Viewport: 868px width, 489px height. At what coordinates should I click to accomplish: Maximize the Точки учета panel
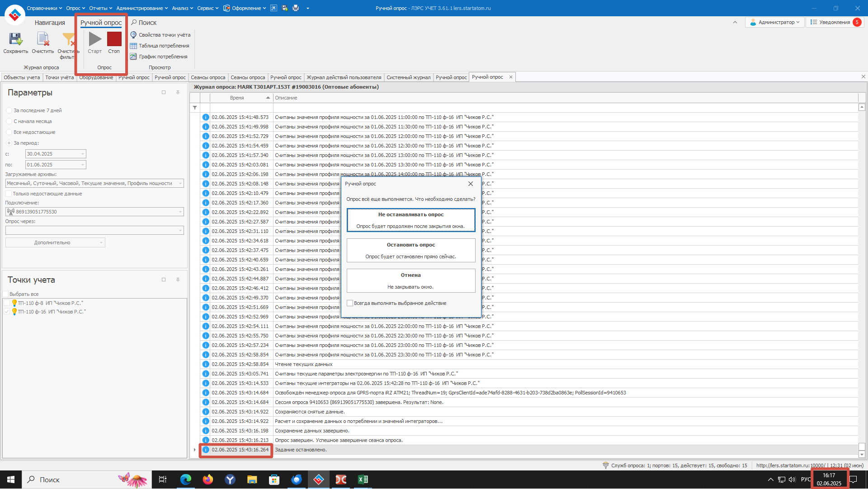(x=164, y=280)
